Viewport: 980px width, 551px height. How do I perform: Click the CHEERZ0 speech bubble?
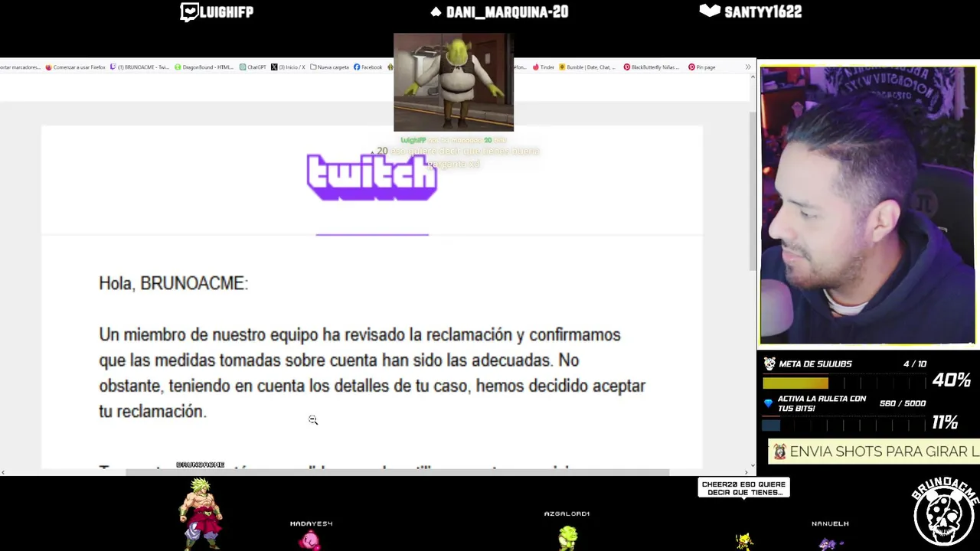743,487
